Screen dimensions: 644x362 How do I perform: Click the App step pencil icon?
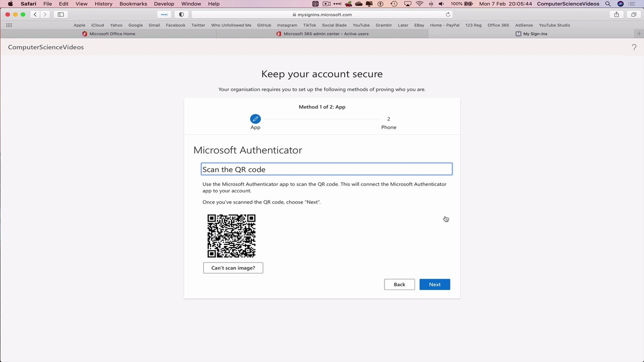[x=256, y=119]
